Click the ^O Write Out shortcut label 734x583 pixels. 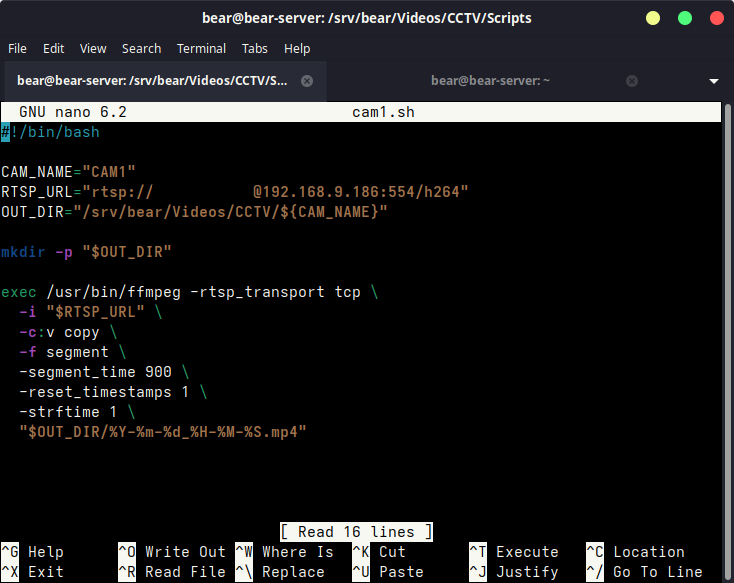172,552
